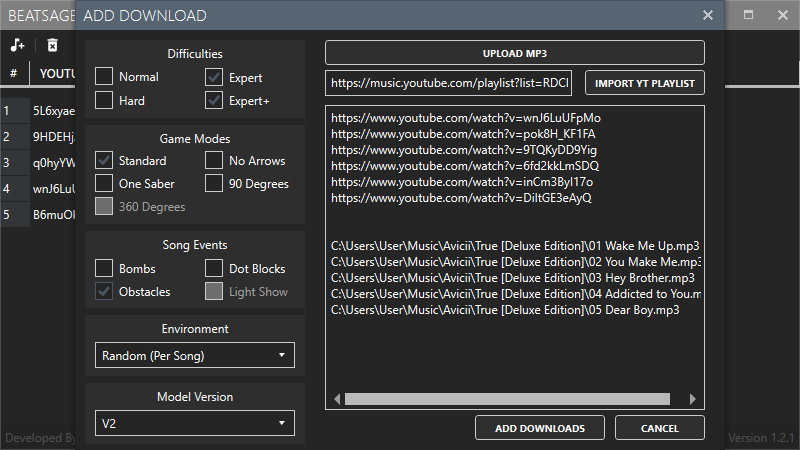
Task: Click the 03 Hey Brother.mp3 path line
Action: (x=513, y=278)
